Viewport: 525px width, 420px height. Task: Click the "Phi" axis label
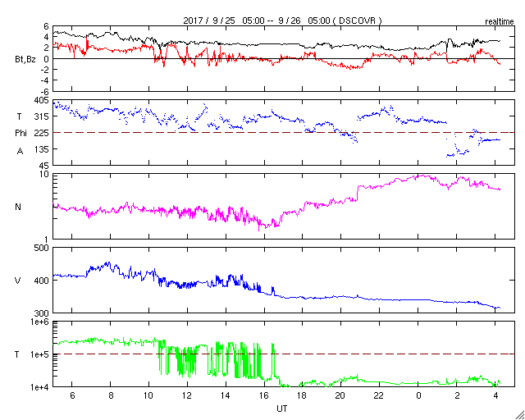coord(22,133)
